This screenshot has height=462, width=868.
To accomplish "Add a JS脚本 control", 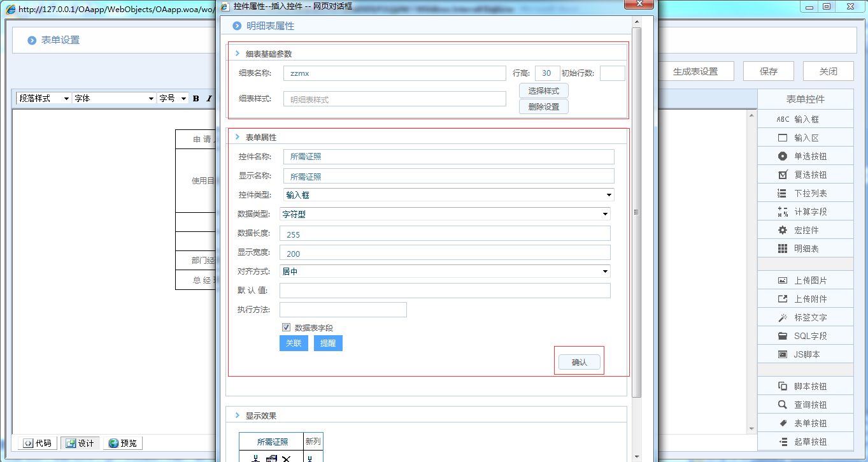I will pyautogui.click(x=805, y=354).
